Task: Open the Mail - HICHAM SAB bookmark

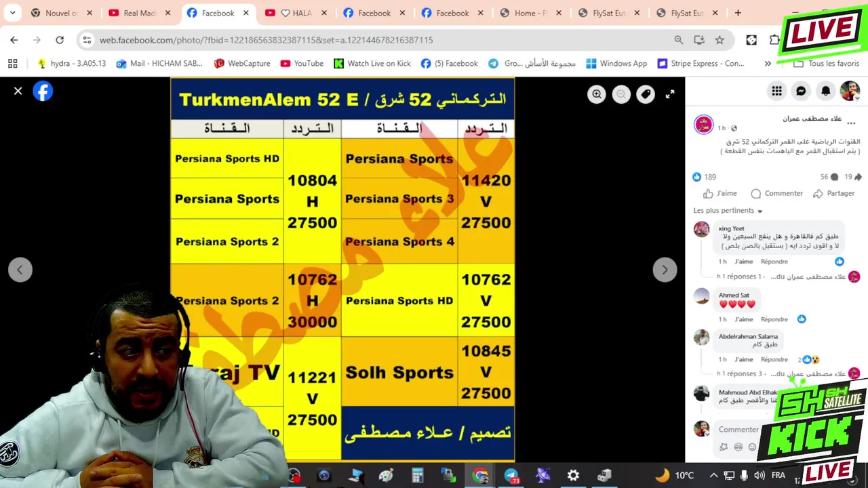Action: [159, 63]
